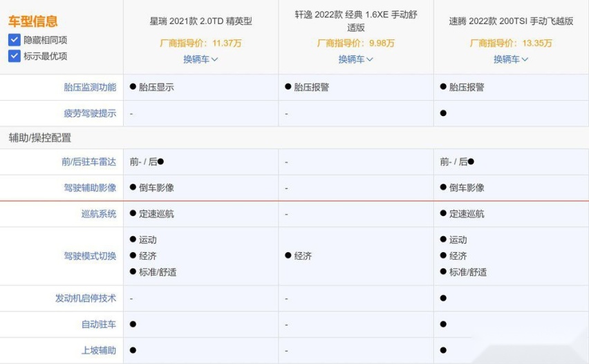Click the 巡航系统 row label
This screenshot has width=589, height=364.
tap(99, 214)
